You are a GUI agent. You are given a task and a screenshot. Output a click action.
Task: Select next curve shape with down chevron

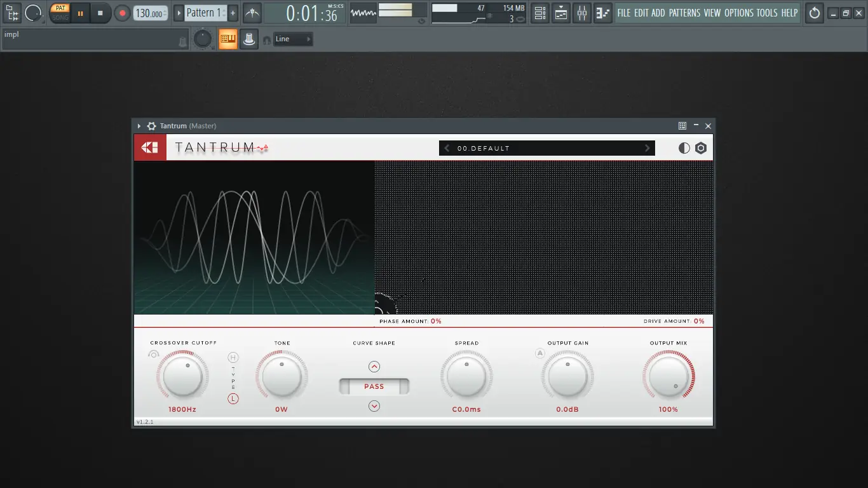(x=374, y=406)
